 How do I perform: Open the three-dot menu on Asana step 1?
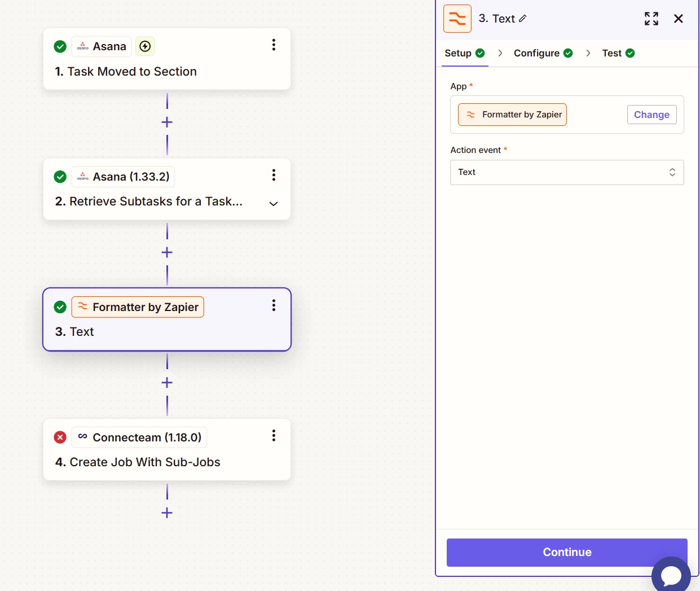(x=274, y=45)
